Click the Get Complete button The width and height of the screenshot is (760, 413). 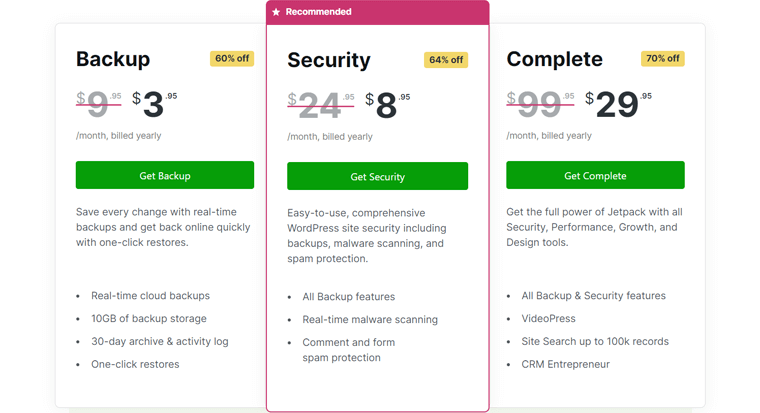coord(595,175)
